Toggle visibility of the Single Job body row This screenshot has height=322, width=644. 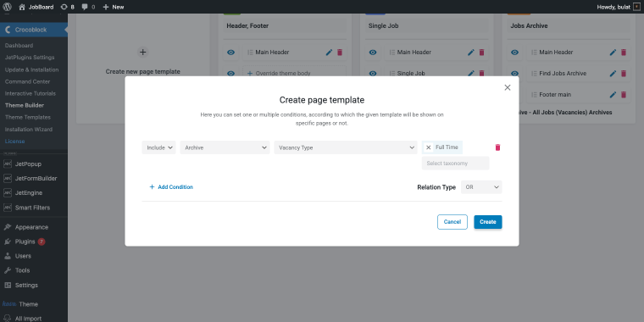tap(373, 74)
